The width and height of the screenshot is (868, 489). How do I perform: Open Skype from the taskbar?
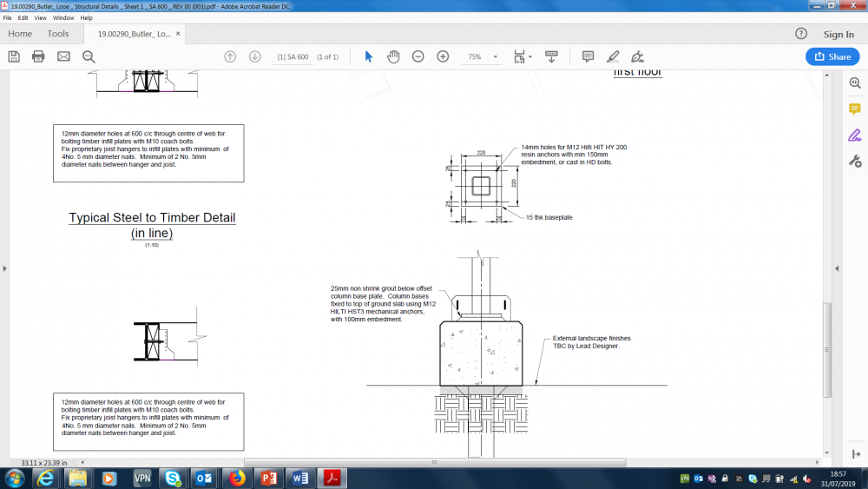173,478
